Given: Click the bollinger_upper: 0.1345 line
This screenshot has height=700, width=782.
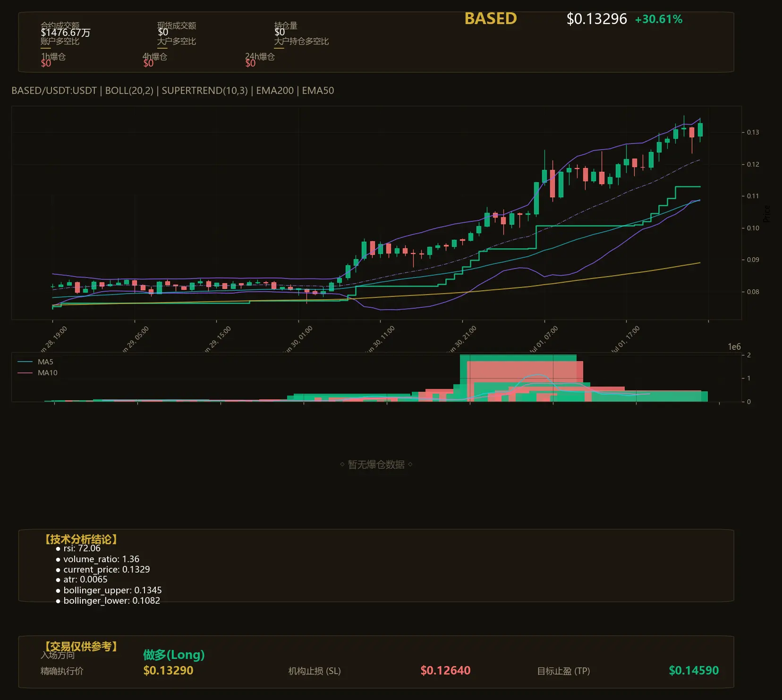Looking at the screenshot, I should tap(109, 590).
